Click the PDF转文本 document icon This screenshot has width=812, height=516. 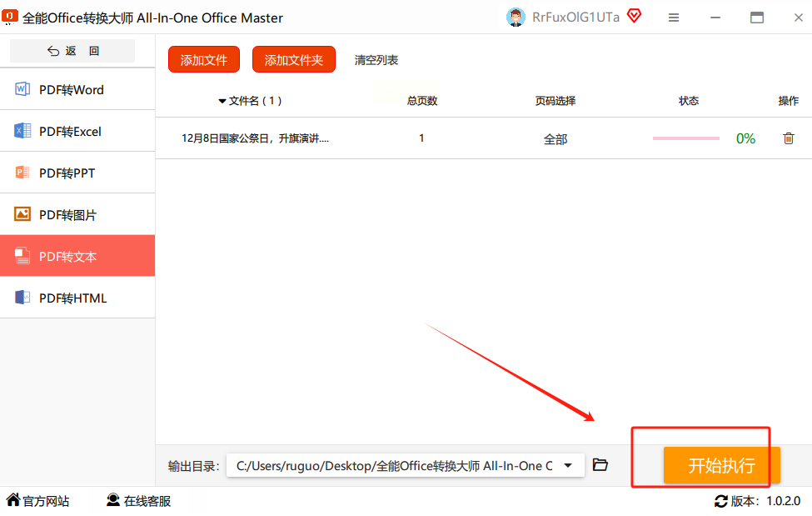(x=22, y=256)
